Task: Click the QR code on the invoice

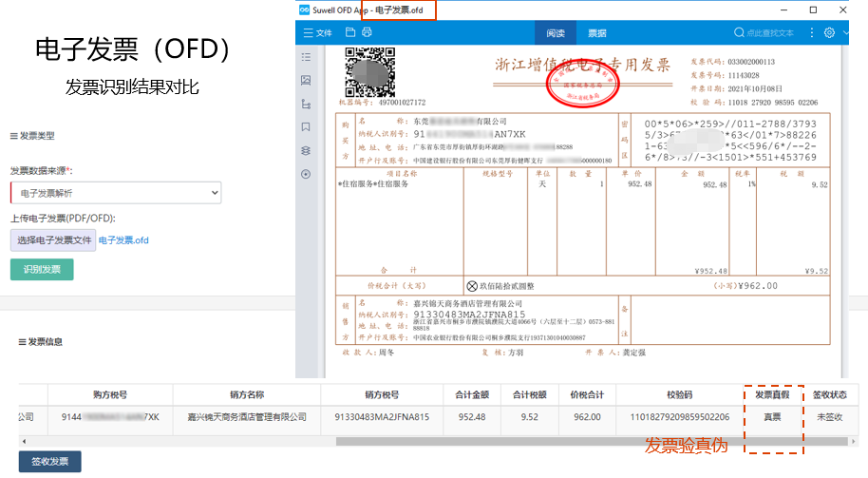Action: [x=369, y=72]
